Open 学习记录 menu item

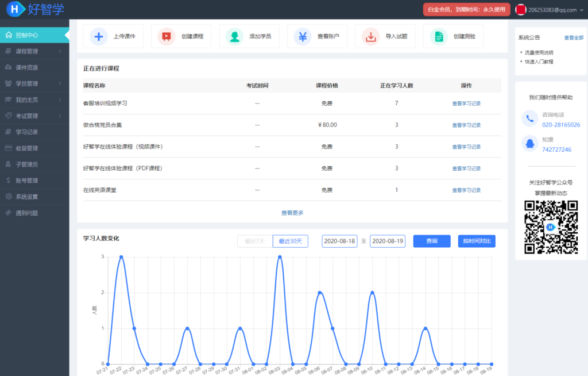(34, 132)
